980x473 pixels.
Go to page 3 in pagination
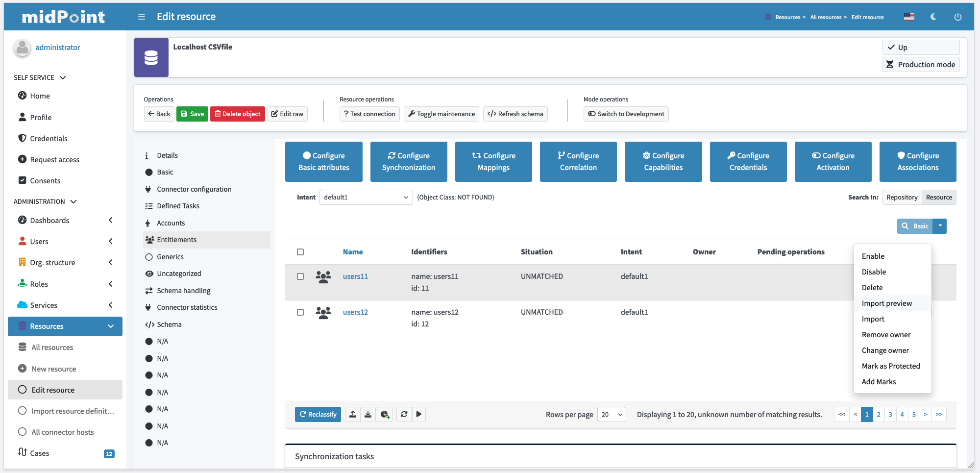pyautogui.click(x=890, y=414)
